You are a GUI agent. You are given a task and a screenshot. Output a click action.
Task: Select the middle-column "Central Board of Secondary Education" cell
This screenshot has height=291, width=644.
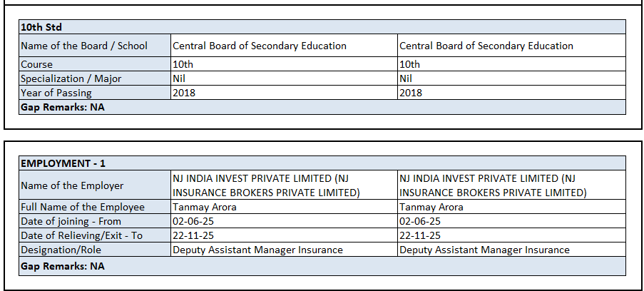click(x=260, y=46)
